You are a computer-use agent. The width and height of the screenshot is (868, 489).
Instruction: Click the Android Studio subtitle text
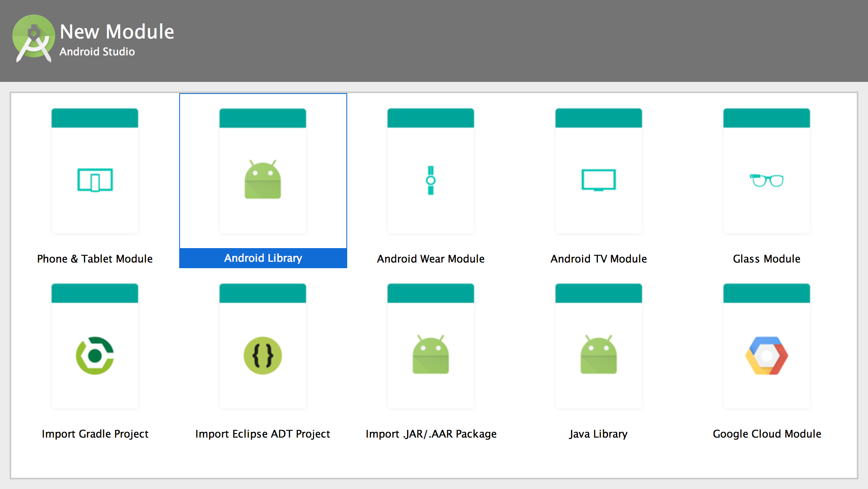point(97,51)
